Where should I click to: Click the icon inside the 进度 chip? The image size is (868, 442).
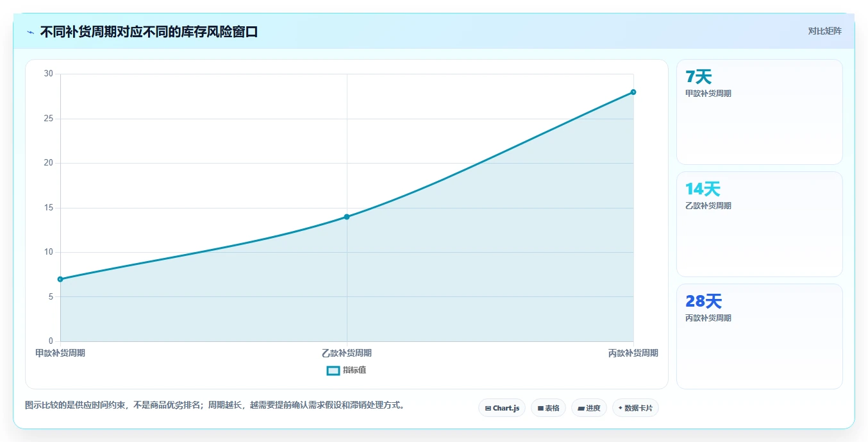581,408
